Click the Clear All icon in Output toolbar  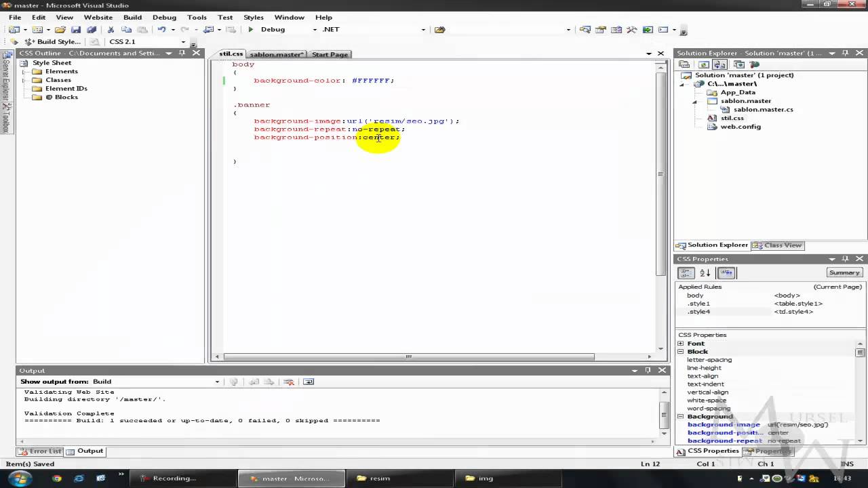click(289, 382)
